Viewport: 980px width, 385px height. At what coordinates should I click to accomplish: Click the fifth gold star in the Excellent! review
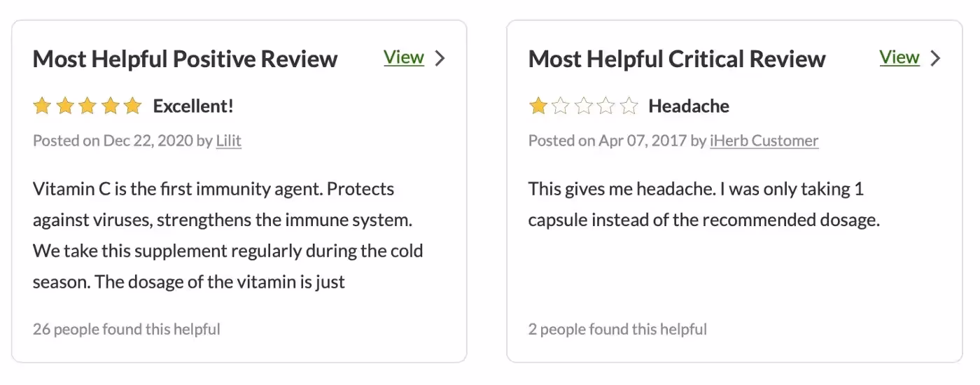(x=132, y=106)
